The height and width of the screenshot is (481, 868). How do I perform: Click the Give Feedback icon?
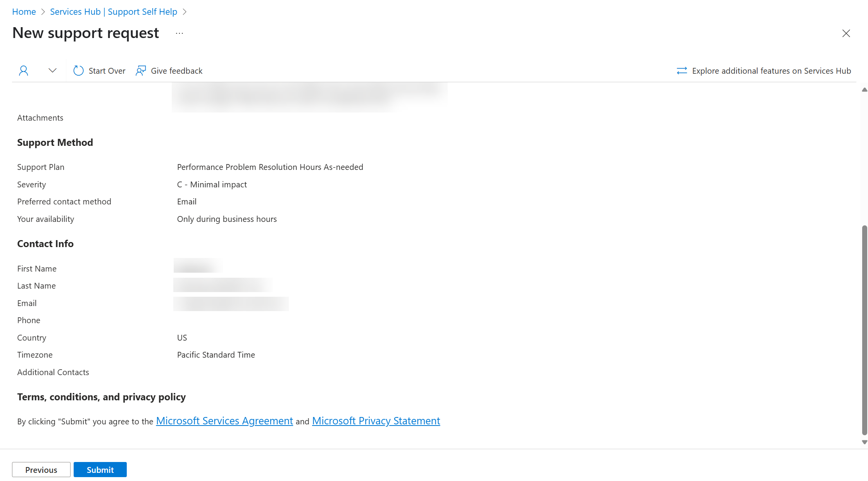(140, 71)
